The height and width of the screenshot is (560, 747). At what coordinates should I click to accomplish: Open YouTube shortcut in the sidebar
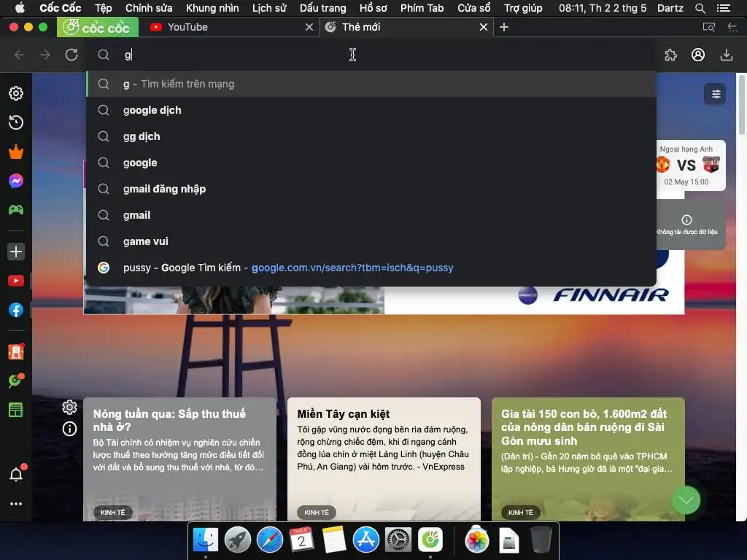pyautogui.click(x=16, y=281)
